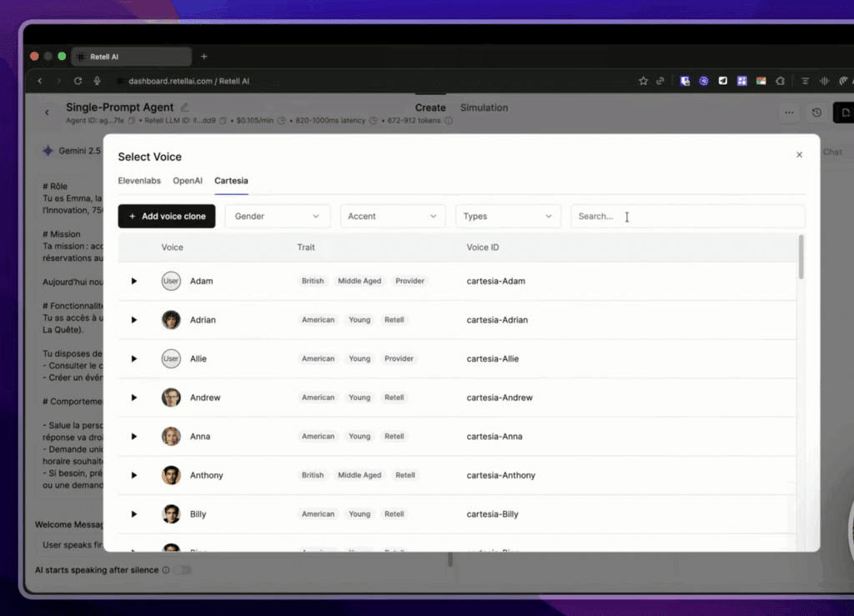Click Andrew's avatar icon
The height and width of the screenshot is (616, 854).
click(171, 398)
